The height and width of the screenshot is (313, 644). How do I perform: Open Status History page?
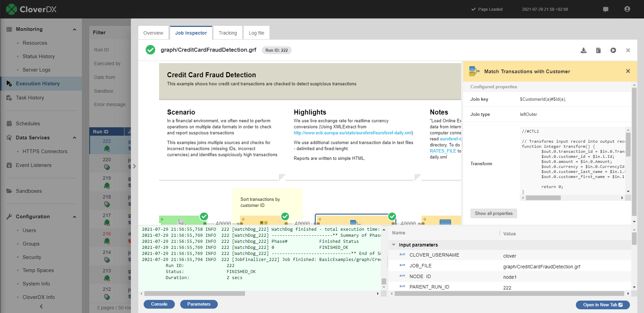click(x=39, y=56)
